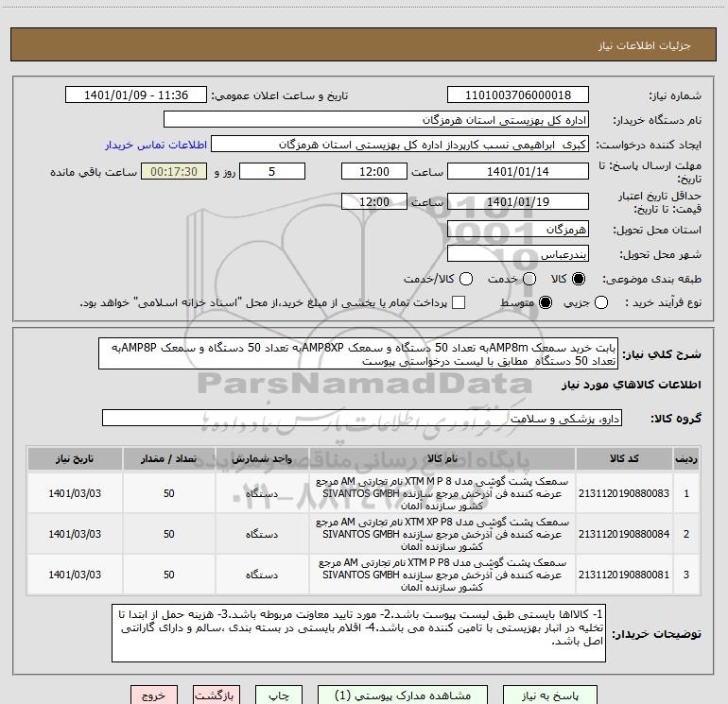Viewport: 728px width, 704px height.
Task: Click the response deadline date 1401/01/14
Action: pyautogui.click(x=518, y=171)
